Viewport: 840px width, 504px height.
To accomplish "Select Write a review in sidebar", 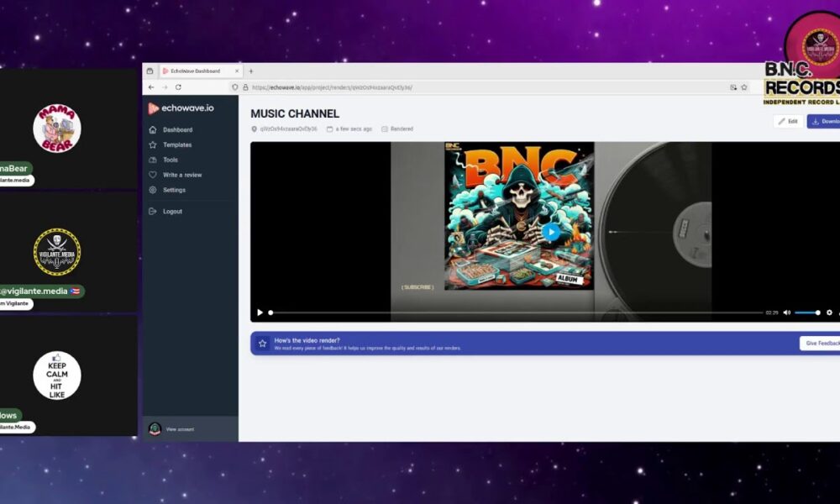I will (181, 175).
